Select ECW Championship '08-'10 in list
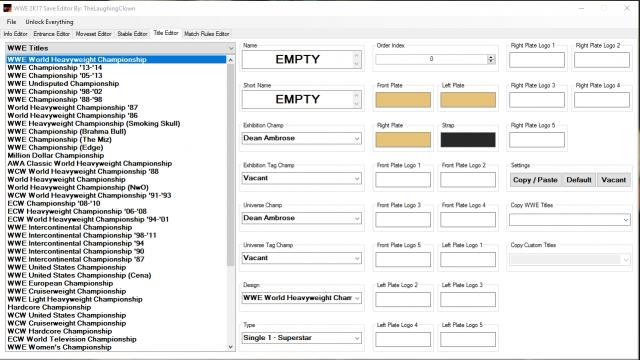The height and width of the screenshot is (360, 640). click(116, 203)
